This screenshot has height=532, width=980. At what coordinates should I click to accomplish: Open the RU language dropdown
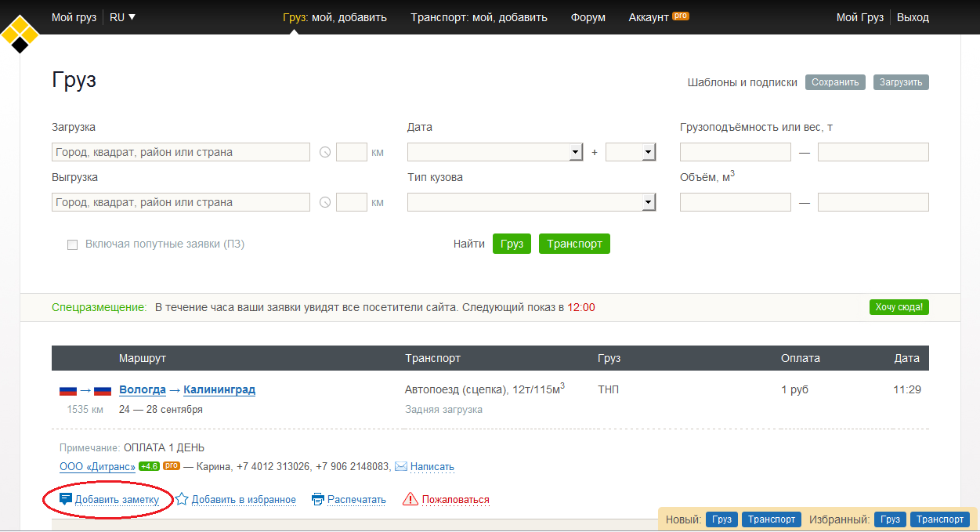pos(122,17)
